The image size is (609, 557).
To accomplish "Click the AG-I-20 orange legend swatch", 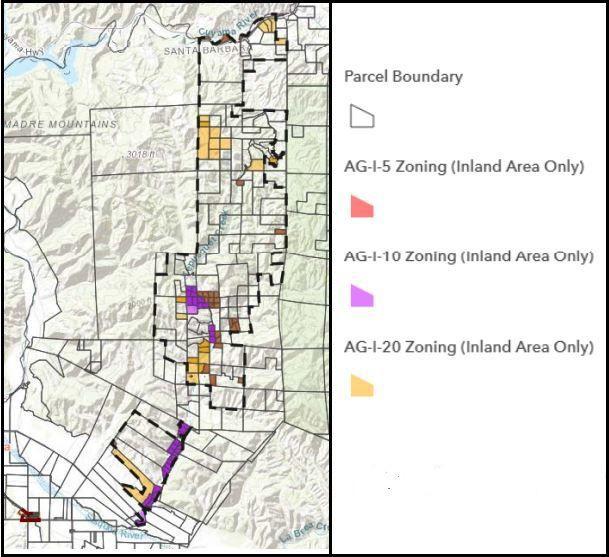I will [x=362, y=386].
